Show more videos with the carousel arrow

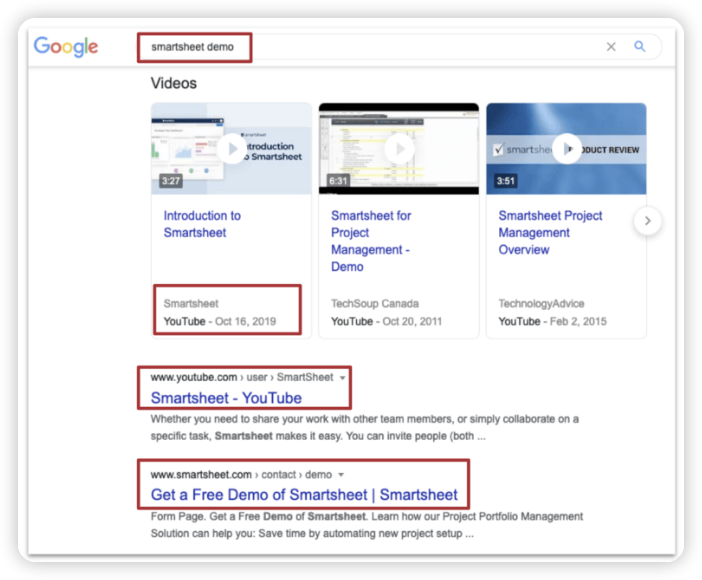pos(647,221)
